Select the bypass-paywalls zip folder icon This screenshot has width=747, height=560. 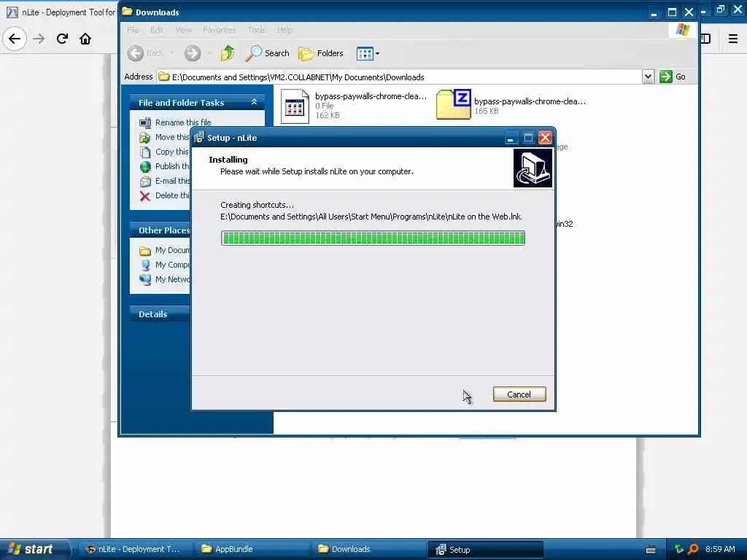454,104
